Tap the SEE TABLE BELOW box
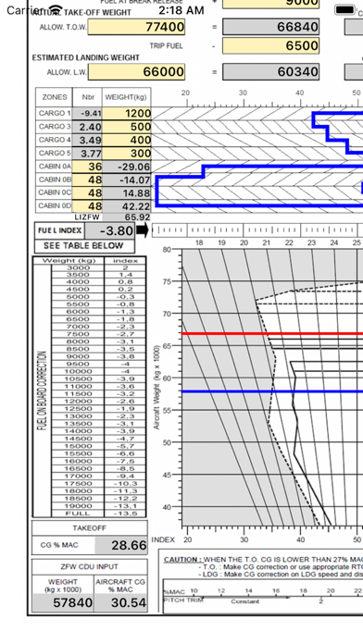This screenshot has height=644, width=363. pyautogui.click(x=84, y=246)
